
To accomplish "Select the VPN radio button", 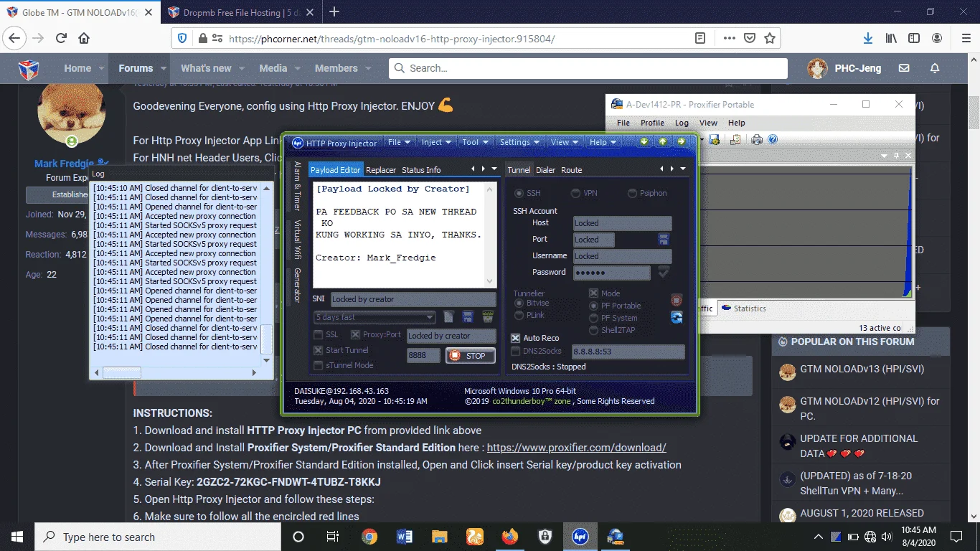I will point(575,193).
